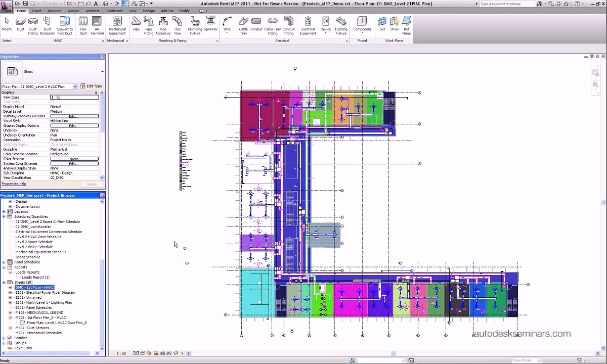
Task: Select the Cable Tray tool
Action: pos(243,25)
